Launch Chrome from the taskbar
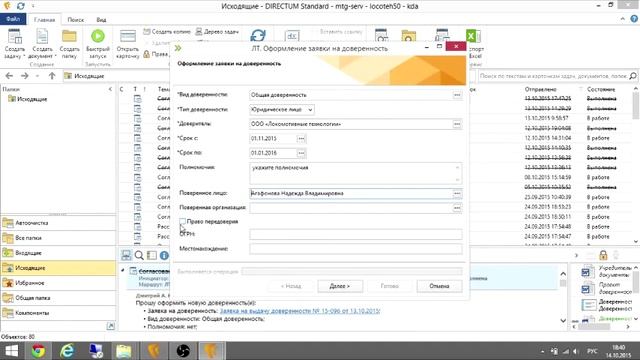The width and height of the screenshot is (640, 360). coord(38,351)
